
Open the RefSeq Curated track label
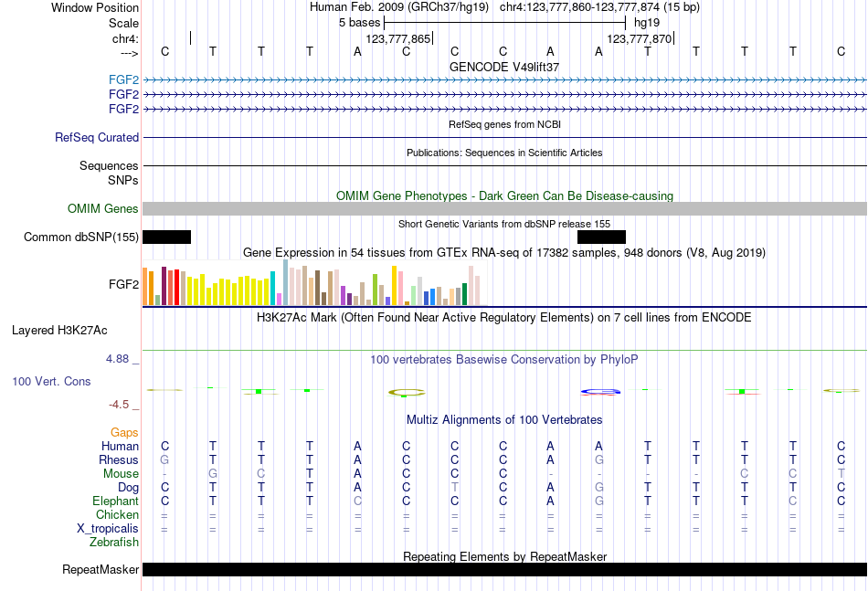pyautogui.click(x=97, y=137)
